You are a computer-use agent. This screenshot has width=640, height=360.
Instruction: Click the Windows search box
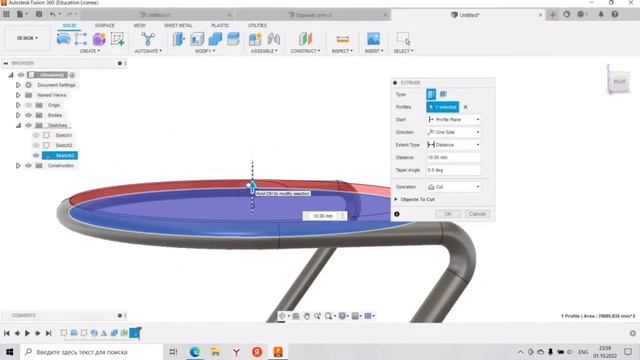[91, 352]
